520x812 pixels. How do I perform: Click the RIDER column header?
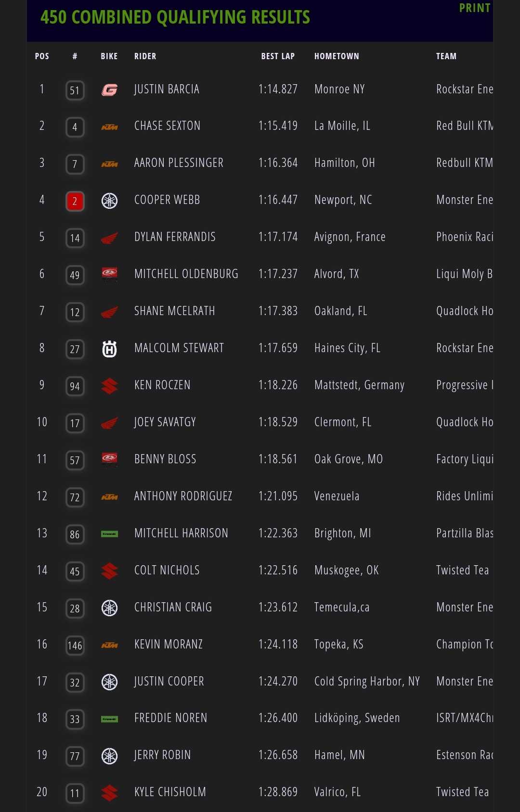coord(145,56)
